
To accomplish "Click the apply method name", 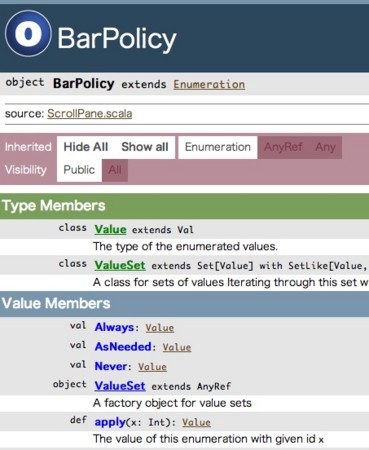I will [x=110, y=422].
